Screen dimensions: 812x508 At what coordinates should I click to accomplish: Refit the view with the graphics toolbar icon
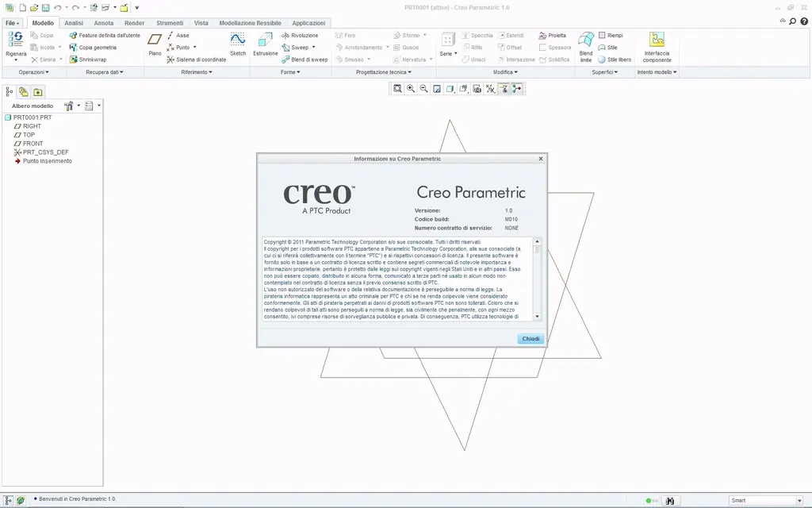(x=397, y=89)
